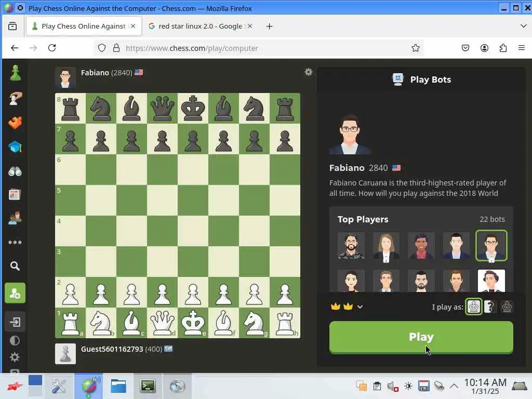Close the Play Chess Online tab
This screenshot has height=399, width=532.
133,26
